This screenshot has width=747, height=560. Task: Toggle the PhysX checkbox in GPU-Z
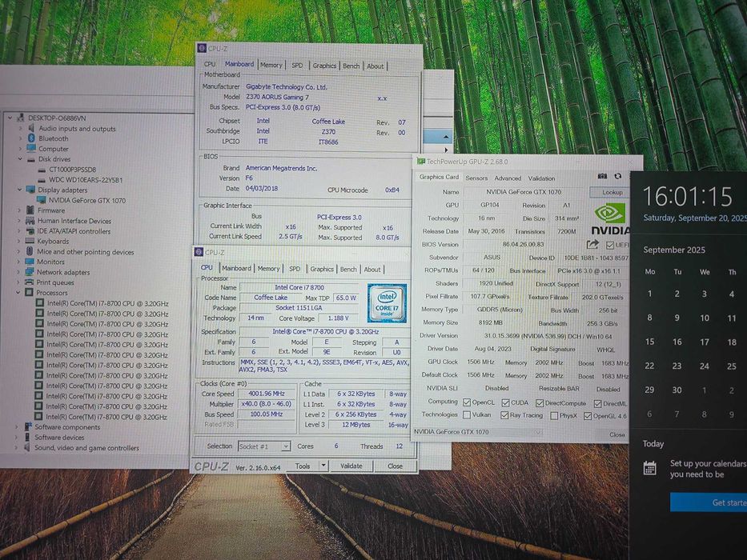tap(554, 416)
